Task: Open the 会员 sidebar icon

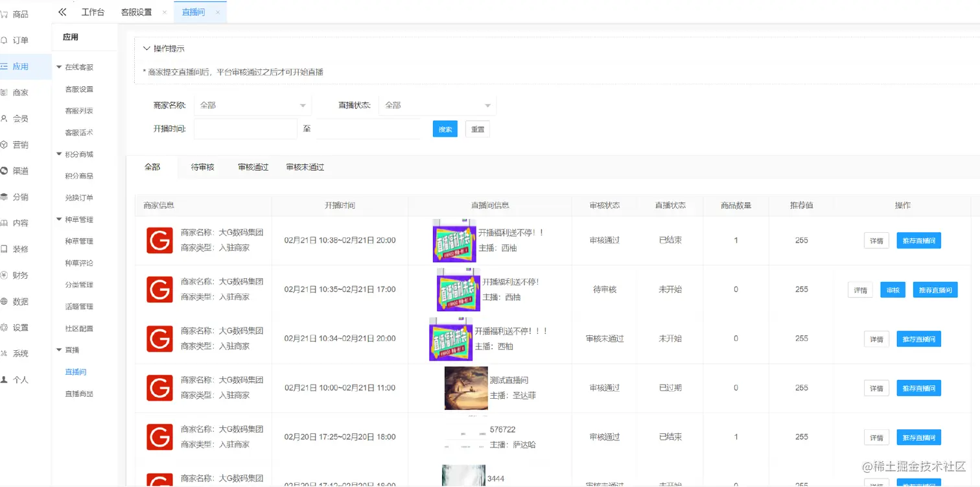Action: (4, 119)
